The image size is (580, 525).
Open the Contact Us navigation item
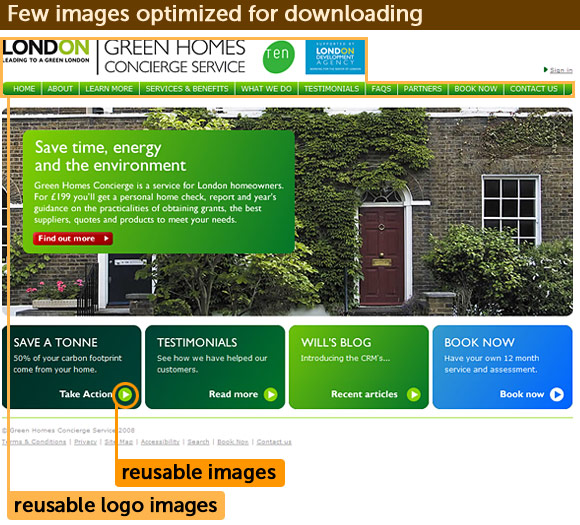point(533,89)
